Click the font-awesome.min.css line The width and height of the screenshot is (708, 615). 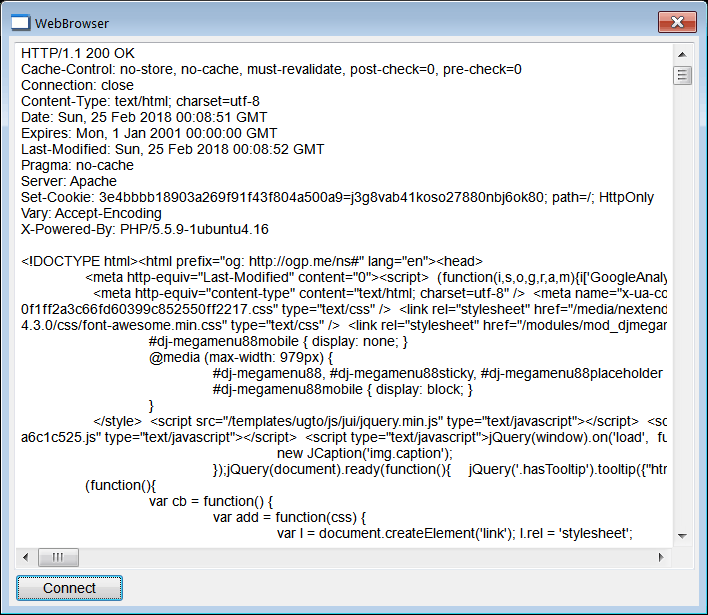344,326
